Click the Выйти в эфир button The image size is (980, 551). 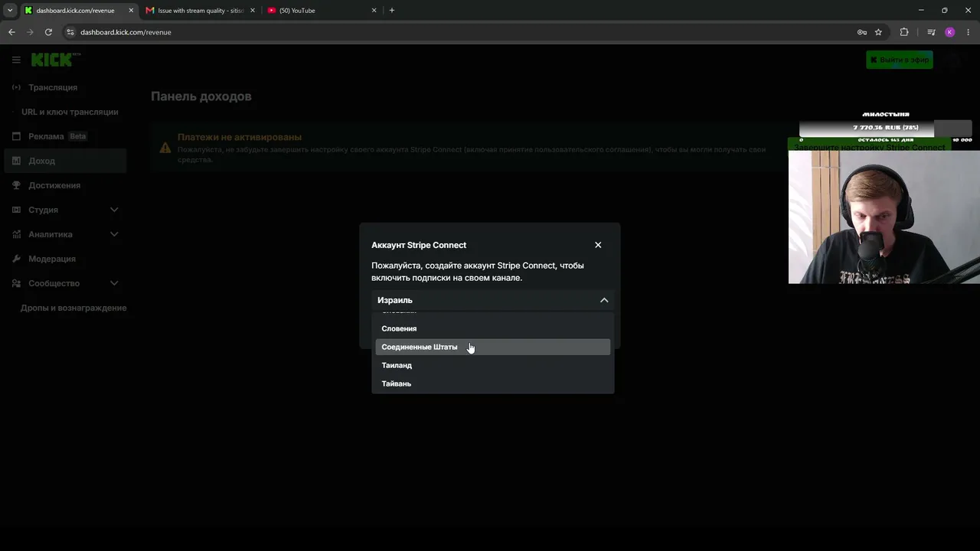(900, 60)
